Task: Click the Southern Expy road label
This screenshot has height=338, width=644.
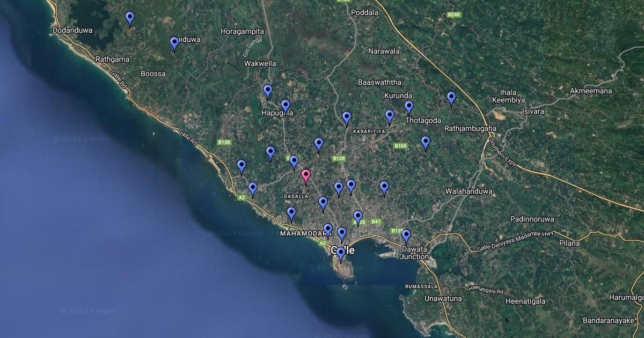Action: pos(502,152)
